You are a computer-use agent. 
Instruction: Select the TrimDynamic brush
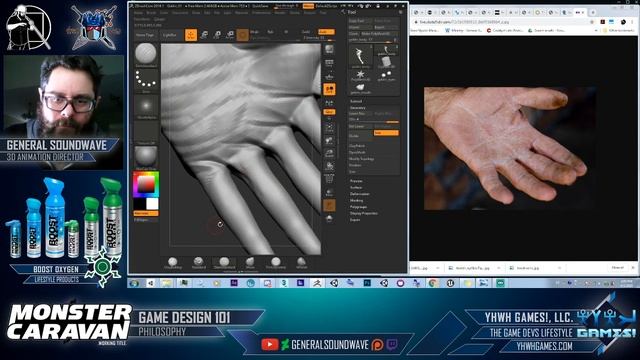[276, 263]
